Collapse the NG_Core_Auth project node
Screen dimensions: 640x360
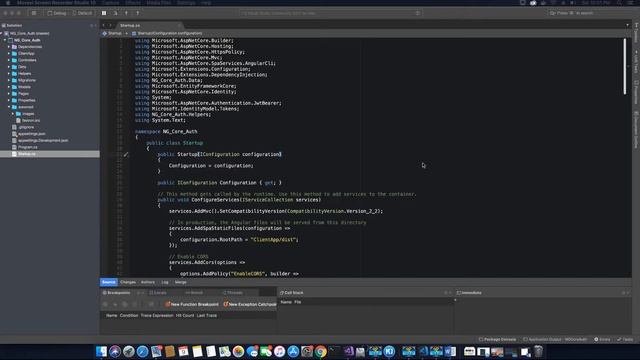(5, 40)
